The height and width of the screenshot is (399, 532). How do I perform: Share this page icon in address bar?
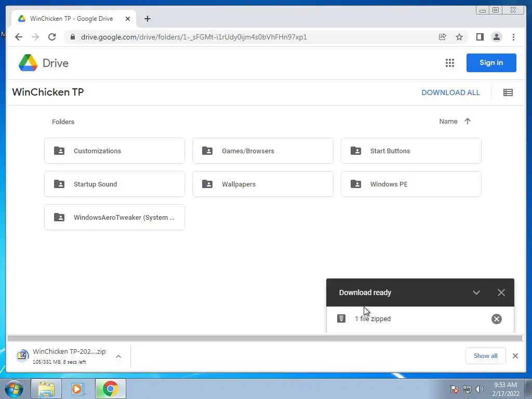coord(443,37)
